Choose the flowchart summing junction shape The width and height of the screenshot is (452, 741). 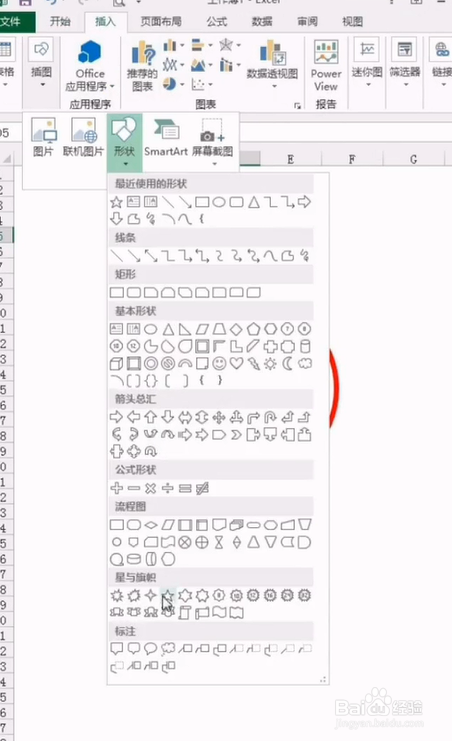pos(185,542)
